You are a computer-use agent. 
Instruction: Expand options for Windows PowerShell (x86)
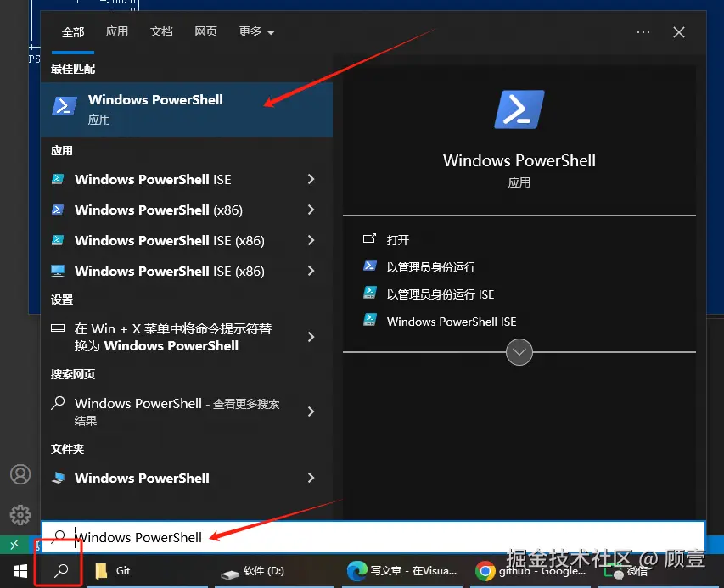click(311, 210)
